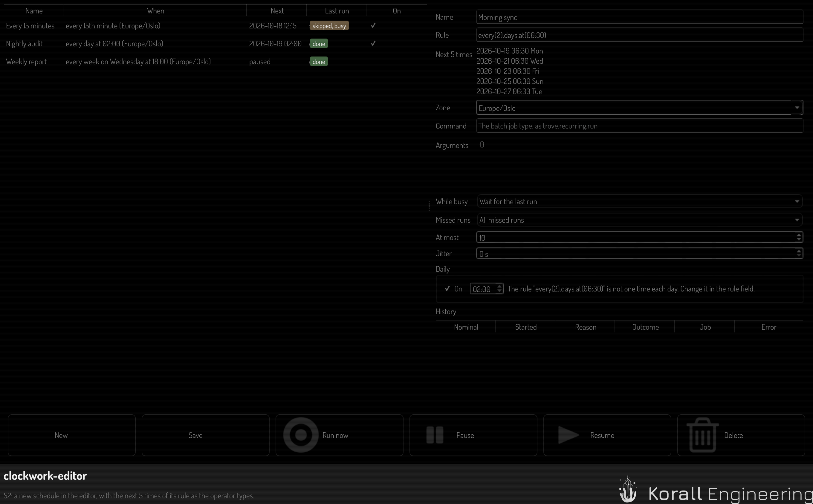Select the Every 15 minutes schedule row
The image size is (813, 504).
tap(215, 26)
